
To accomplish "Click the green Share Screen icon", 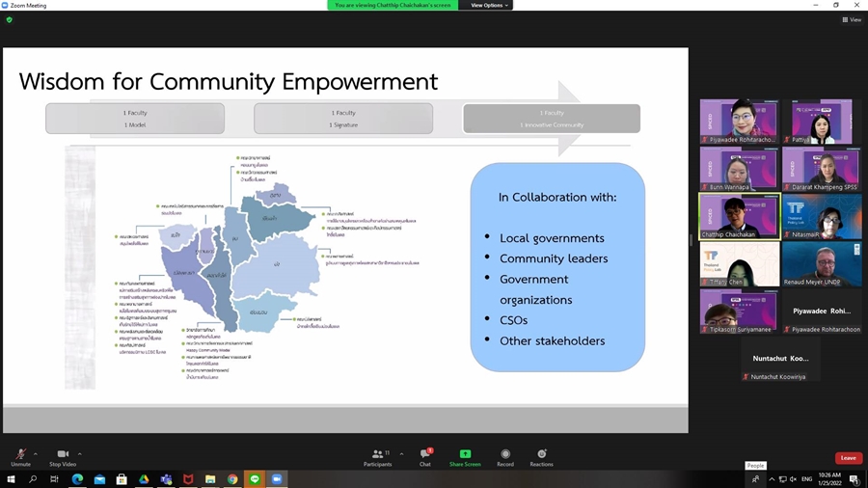I will [x=465, y=454].
